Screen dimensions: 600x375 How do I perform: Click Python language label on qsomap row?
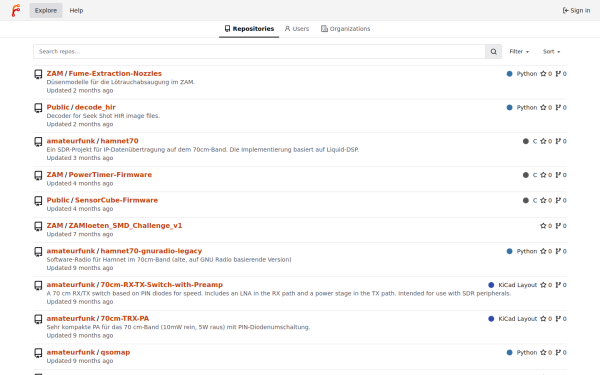coord(527,352)
